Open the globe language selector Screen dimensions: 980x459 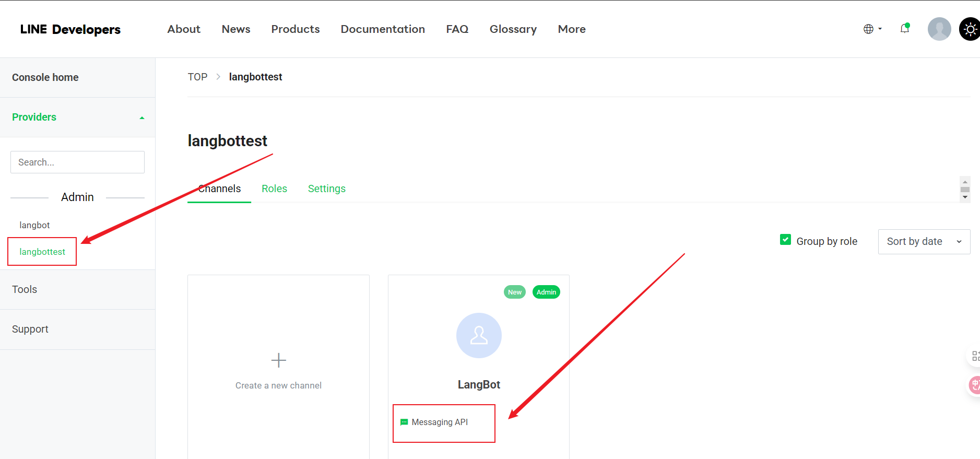point(871,29)
